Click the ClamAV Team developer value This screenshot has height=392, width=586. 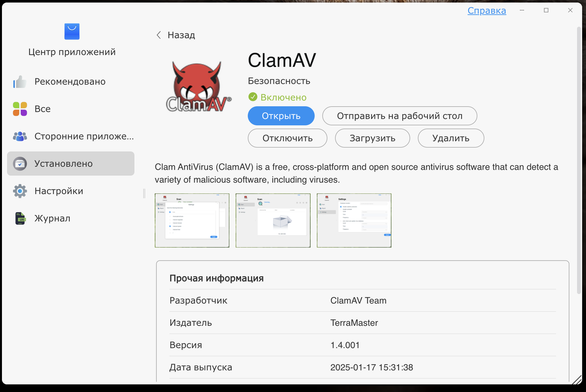click(358, 300)
